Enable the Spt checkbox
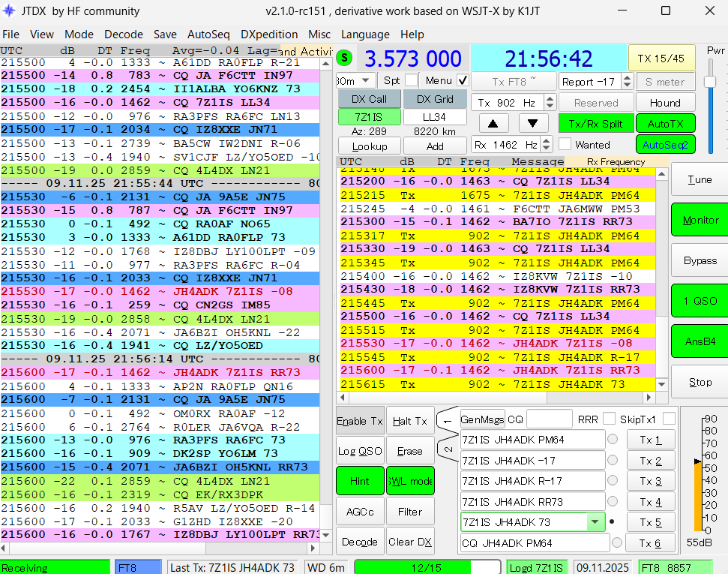 point(412,80)
